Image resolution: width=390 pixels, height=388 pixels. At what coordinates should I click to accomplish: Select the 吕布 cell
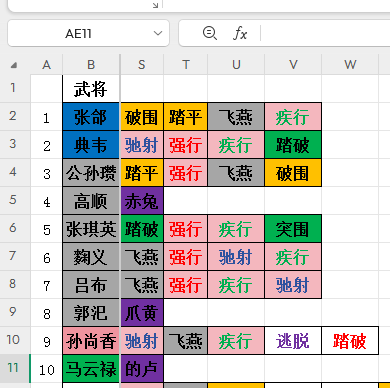pyautogui.click(x=91, y=285)
